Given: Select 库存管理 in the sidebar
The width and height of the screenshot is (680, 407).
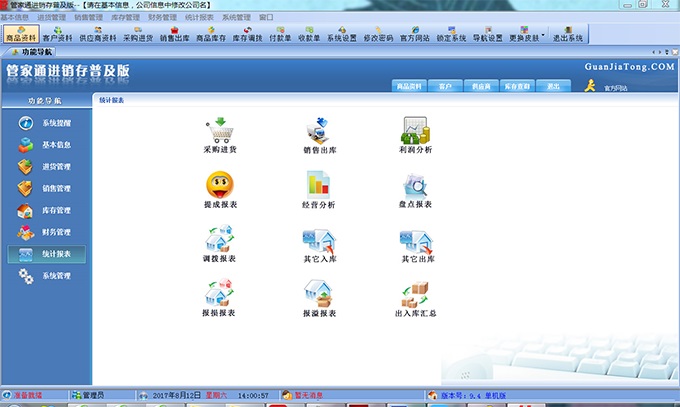Looking at the screenshot, I should [46, 210].
